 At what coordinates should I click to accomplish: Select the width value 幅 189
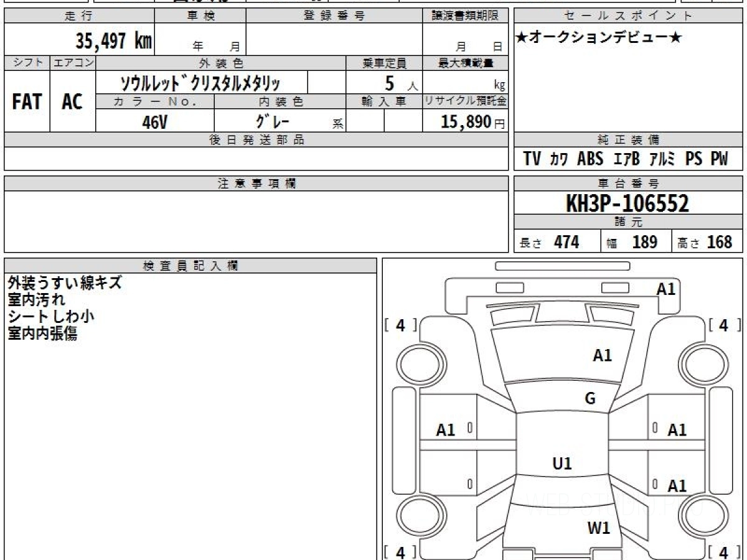632,242
